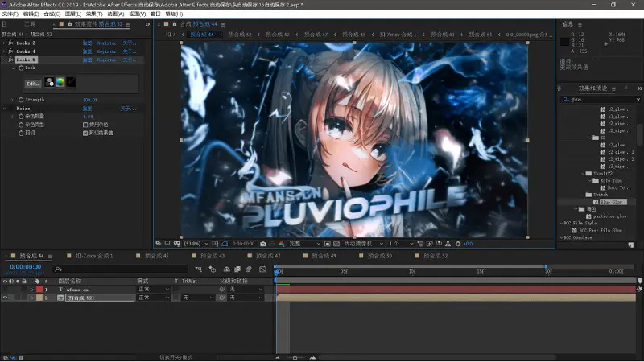The width and height of the screenshot is (644, 362).
Task: Click the show channel color icon in the viewer
Action: click(281, 244)
